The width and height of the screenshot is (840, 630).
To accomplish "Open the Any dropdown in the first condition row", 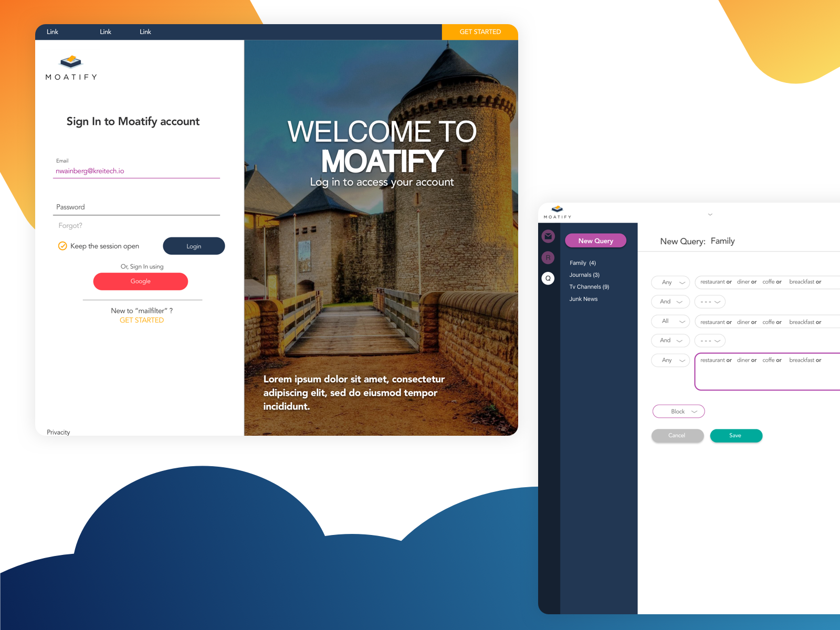I will [670, 282].
